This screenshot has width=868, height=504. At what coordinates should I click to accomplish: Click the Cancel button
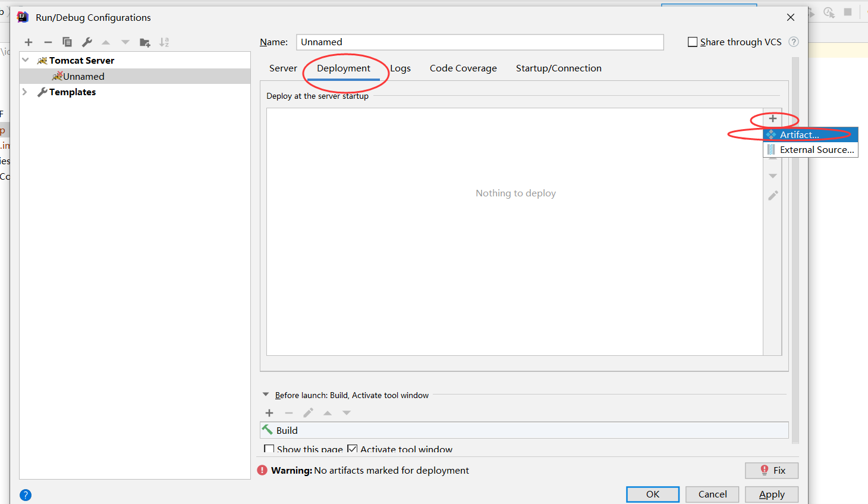point(712,494)
